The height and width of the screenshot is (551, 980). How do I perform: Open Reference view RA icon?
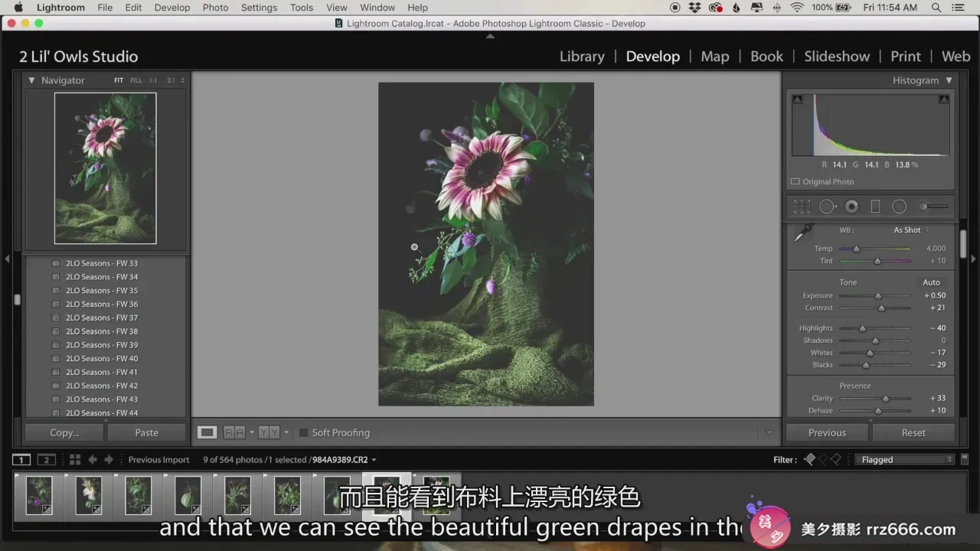click(x=234, y=432)
